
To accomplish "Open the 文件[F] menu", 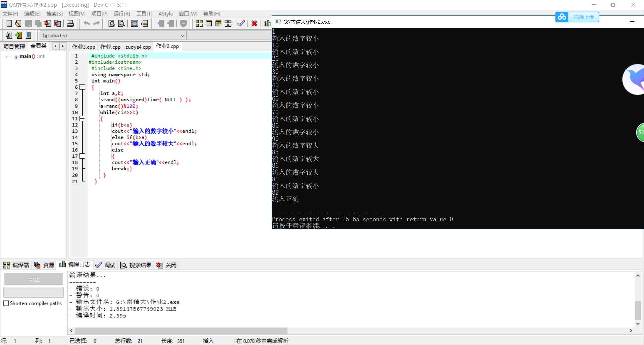I will tap(10, 14).
